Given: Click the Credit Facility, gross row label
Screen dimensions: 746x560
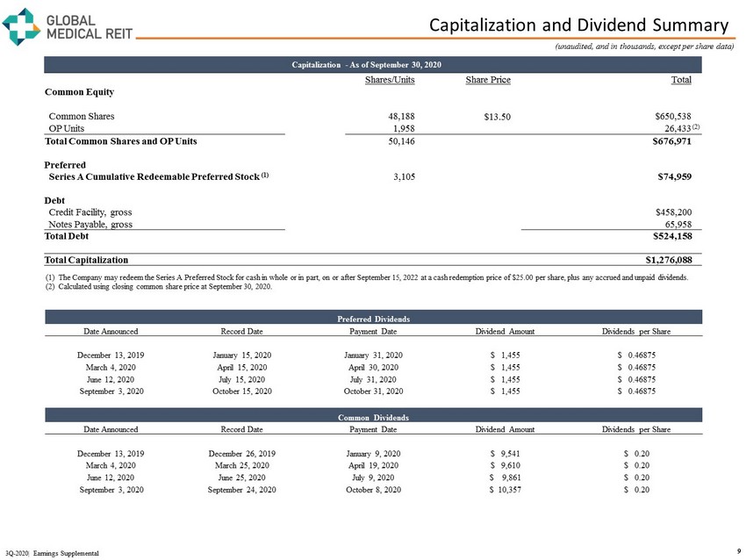Looking at the screenshot, I should point(90,212).
